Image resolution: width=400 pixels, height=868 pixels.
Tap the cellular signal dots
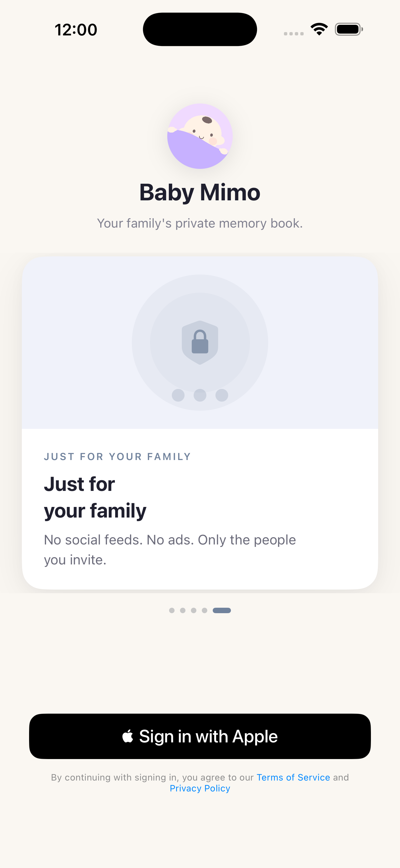[x=293, y=33]
